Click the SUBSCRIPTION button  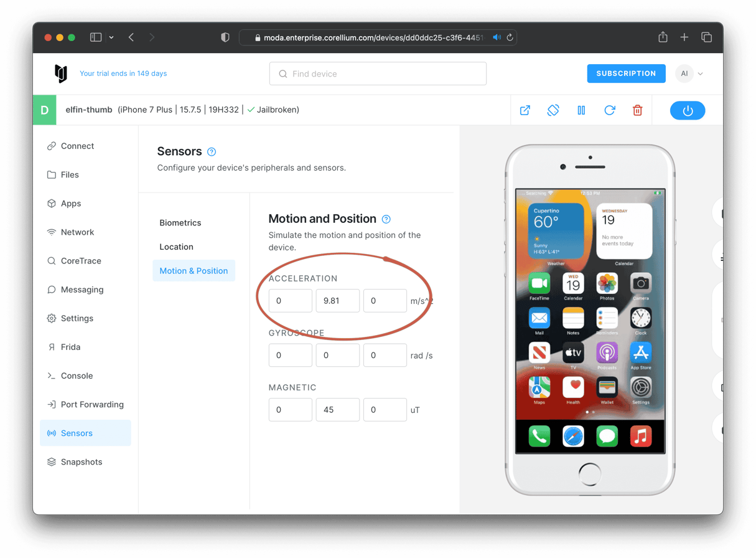point(626,73)
